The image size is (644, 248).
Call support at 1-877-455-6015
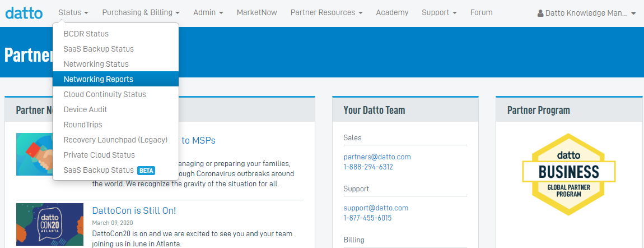[x=367, y=218]
